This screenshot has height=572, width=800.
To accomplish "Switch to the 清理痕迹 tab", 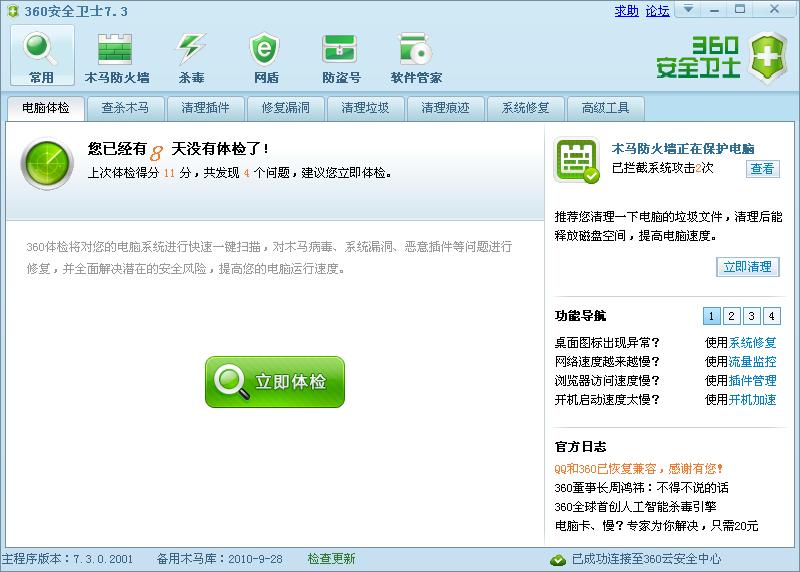I will click(x=445, y=108).
